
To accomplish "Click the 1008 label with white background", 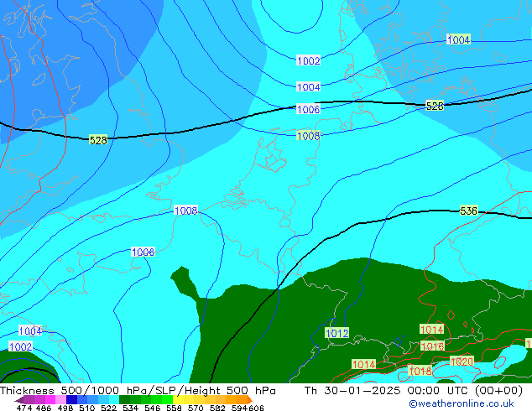I will pyautogui.click(x=185, y=211).
